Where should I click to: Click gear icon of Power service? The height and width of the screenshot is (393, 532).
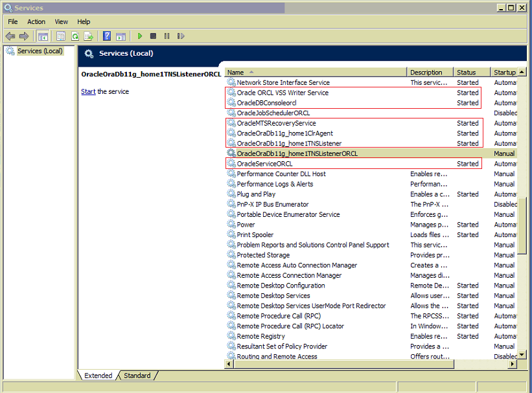pos(231,224)
